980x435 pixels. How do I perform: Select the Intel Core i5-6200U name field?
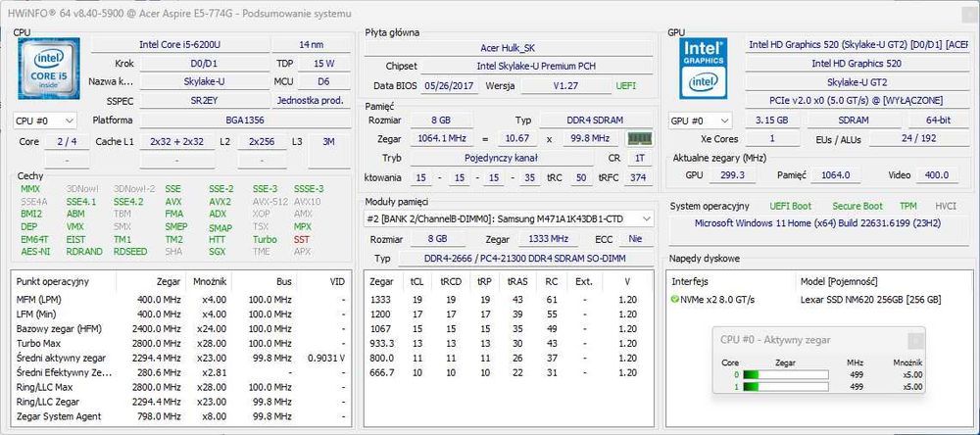180,45
